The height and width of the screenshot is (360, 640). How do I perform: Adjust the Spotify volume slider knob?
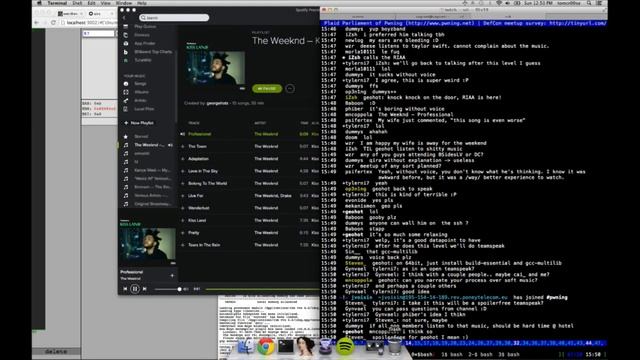click(179, 289)
